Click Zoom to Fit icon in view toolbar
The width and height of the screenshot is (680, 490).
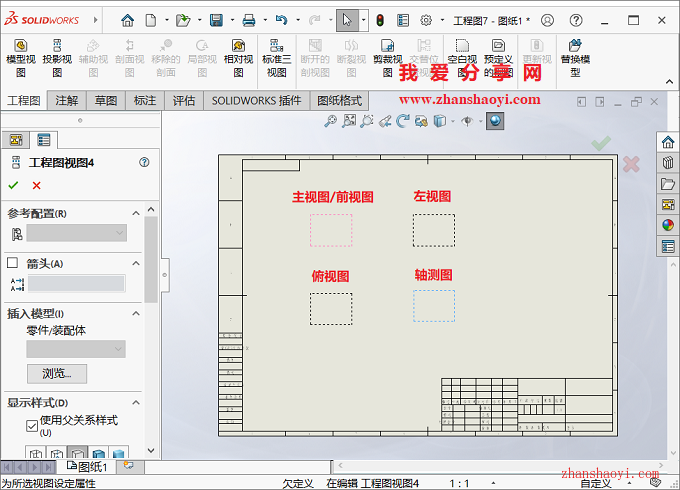[x=330, y=121]
